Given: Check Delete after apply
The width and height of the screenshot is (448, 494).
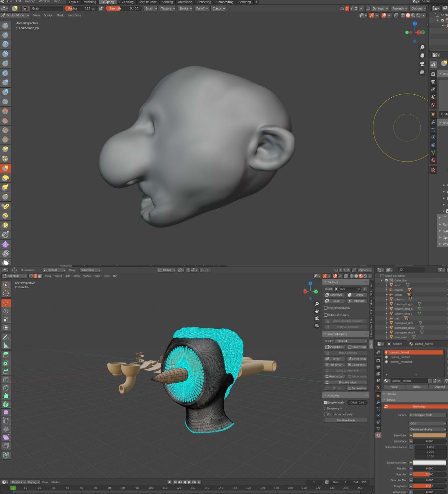Looking at the screenshot, I should pos(326,315).
